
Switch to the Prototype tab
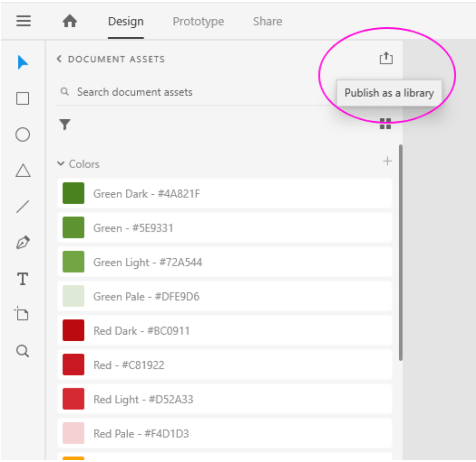click(198, 22)
